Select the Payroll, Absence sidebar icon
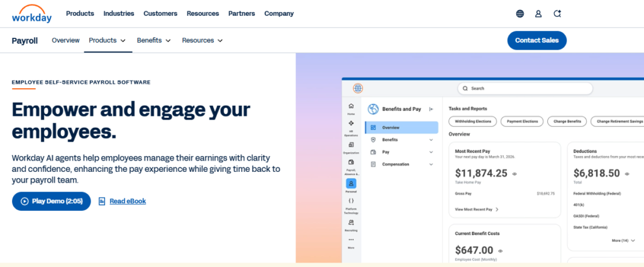 (x=351, y=162)
